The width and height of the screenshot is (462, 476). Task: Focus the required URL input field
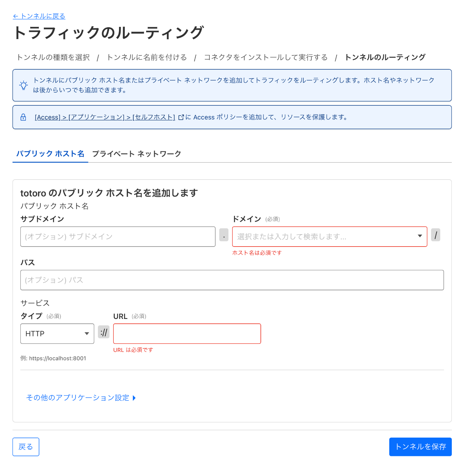187,334
